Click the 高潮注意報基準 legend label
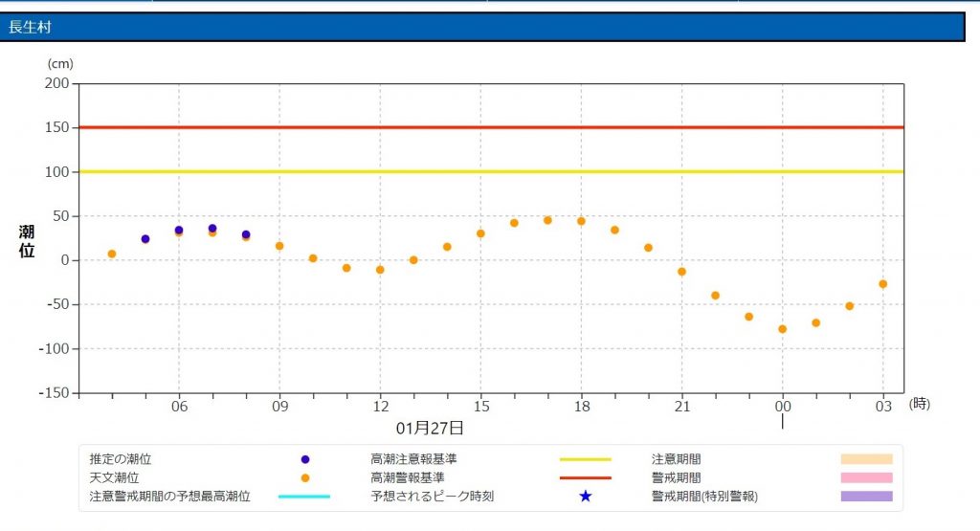This screenshot has width=980, height=531. click(413, 459)
